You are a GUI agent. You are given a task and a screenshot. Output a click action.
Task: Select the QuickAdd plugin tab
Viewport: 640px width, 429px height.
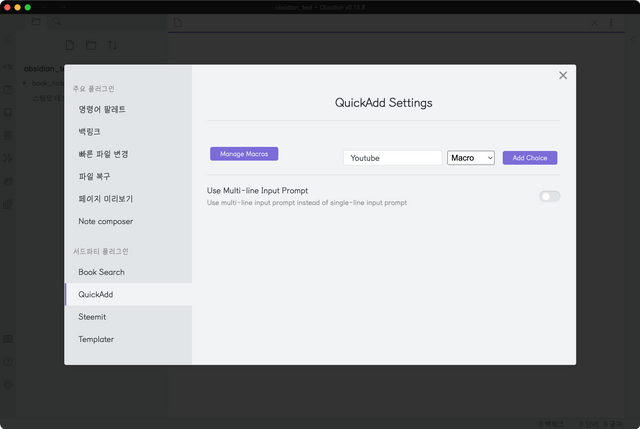[x=128, y=294]
